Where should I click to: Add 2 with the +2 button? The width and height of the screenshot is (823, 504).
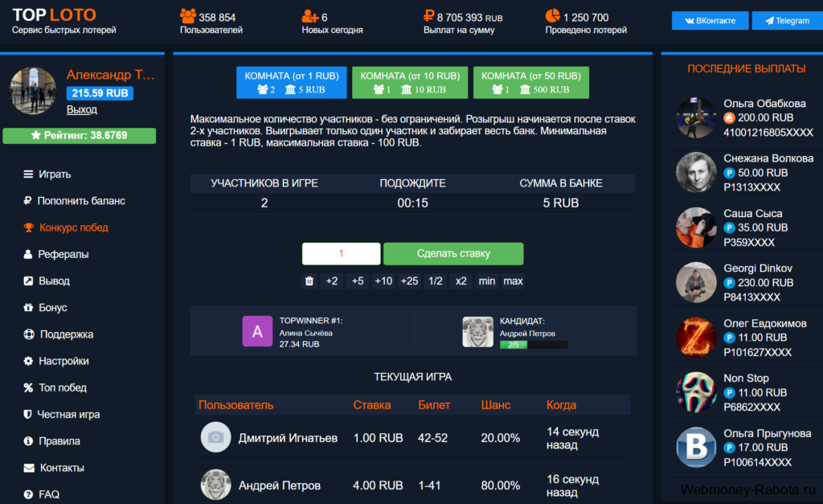(332, 281)
